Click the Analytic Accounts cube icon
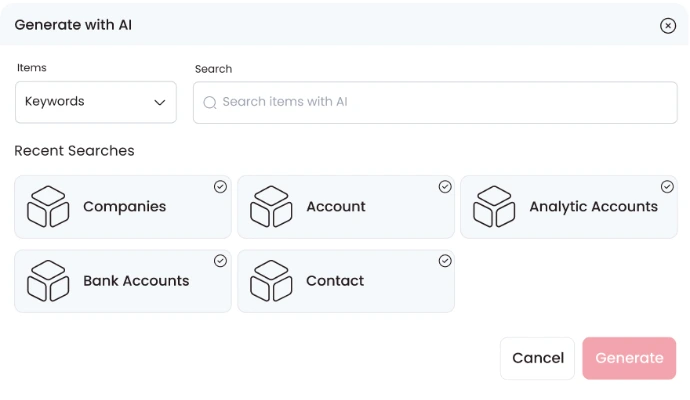690x400 pixels. 494,206
